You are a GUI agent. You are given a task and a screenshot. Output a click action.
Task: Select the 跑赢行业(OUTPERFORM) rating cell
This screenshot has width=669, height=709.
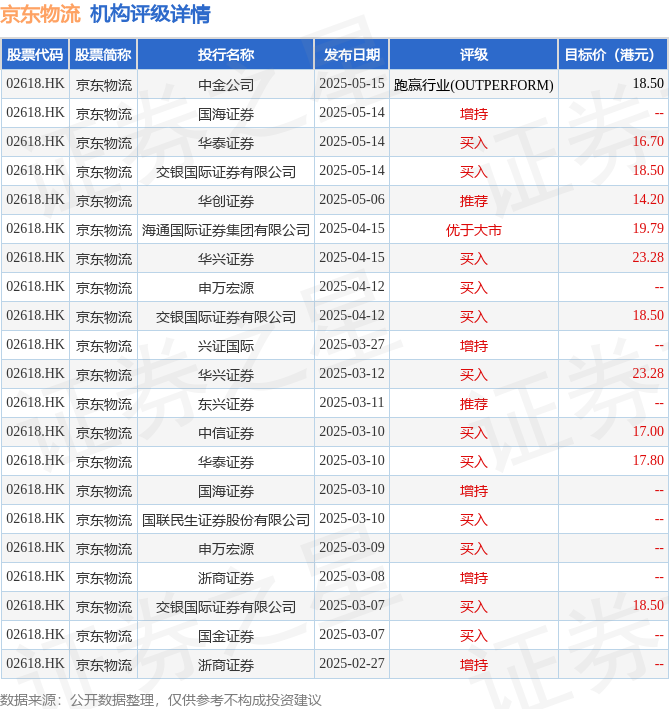point(474,85)
